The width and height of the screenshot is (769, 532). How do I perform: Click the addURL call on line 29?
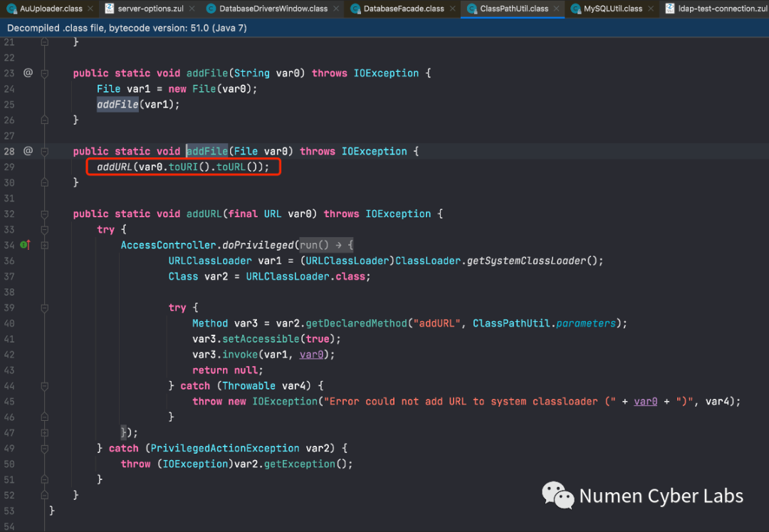pos(115,167)
